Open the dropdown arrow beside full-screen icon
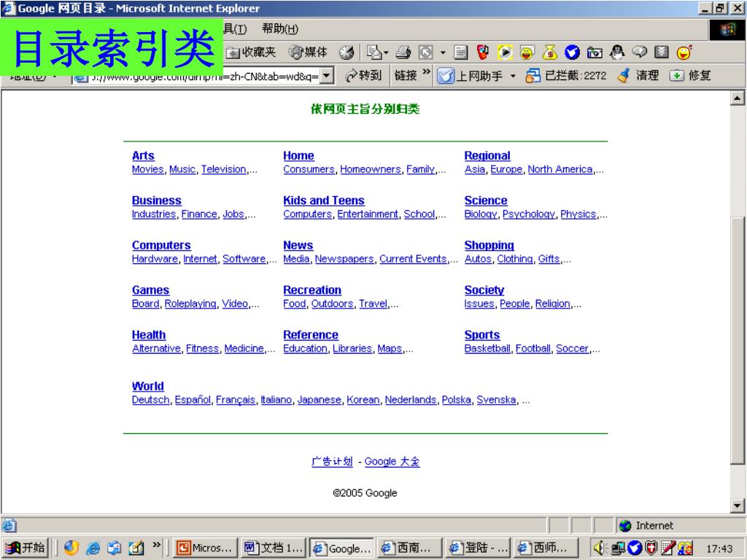 [443, 52]
